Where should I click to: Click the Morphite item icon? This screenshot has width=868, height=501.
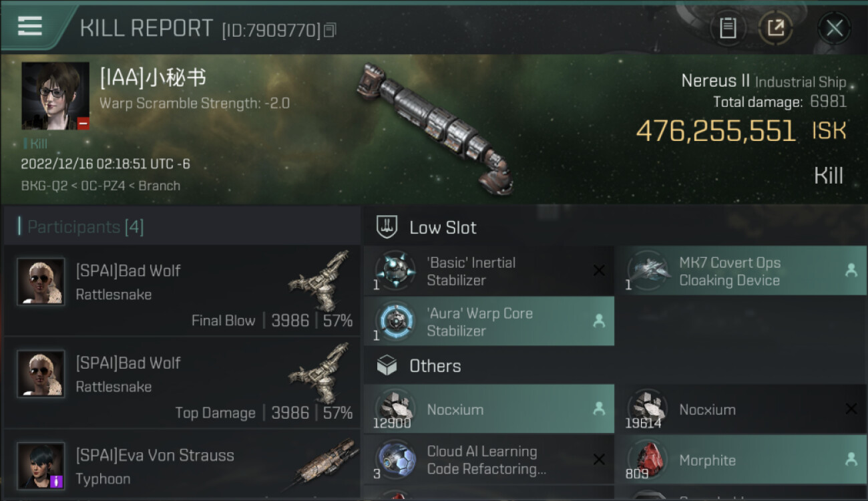[646, 460]
